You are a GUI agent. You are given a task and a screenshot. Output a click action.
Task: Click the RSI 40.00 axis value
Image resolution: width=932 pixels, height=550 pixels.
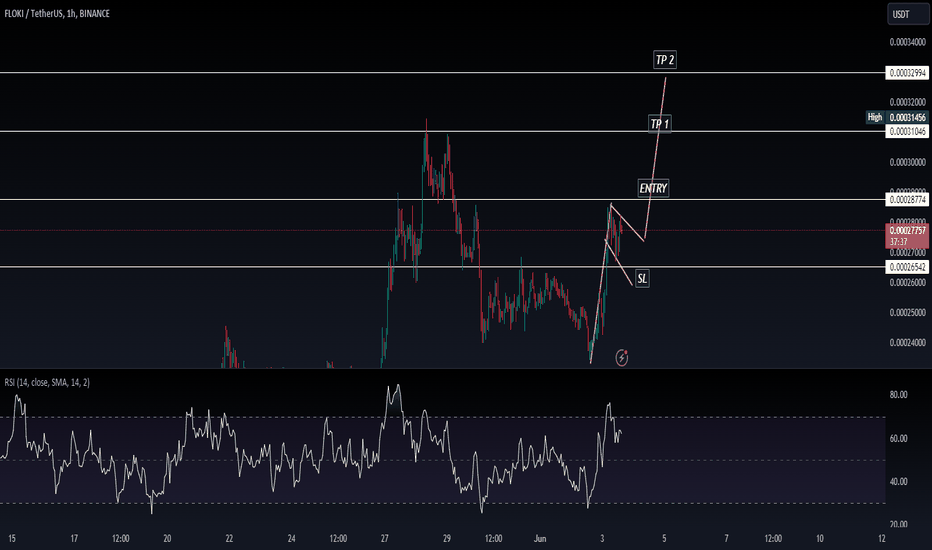click(898, 482)
